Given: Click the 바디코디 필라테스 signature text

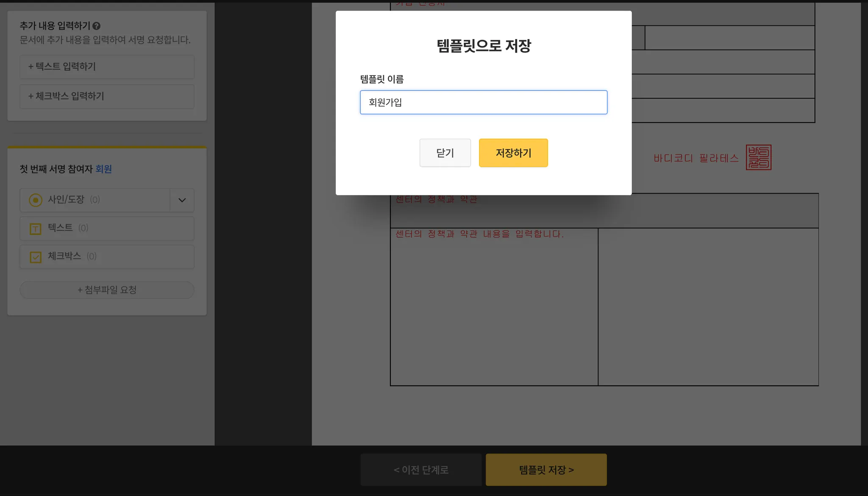Looking at the screenshot, I should pyautogui.click(x=696, y=158).
